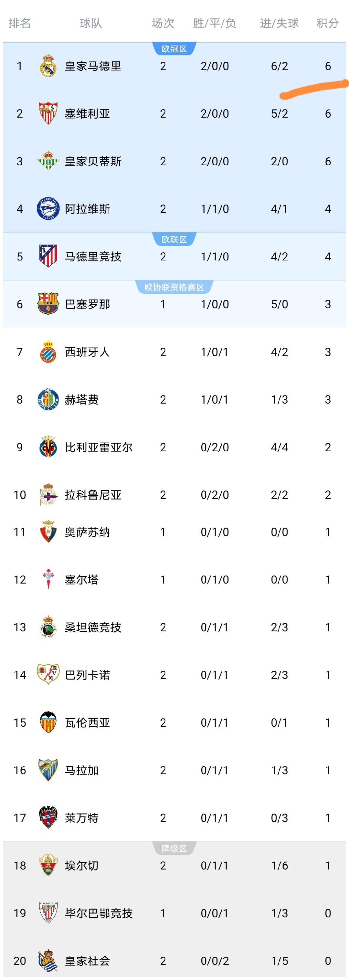Open the Atlético Madrid crest icon
This screenshot has height=980, width=349.
tap(48, 256)
